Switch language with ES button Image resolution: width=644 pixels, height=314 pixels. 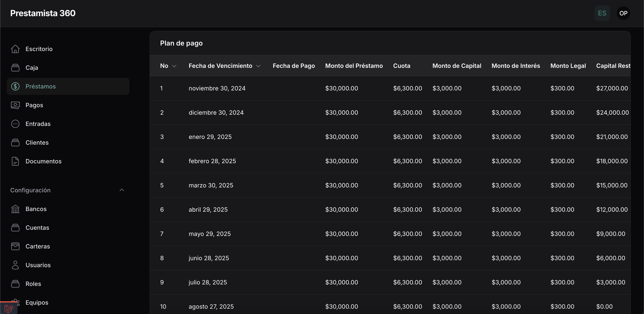(x=602, y=13)
